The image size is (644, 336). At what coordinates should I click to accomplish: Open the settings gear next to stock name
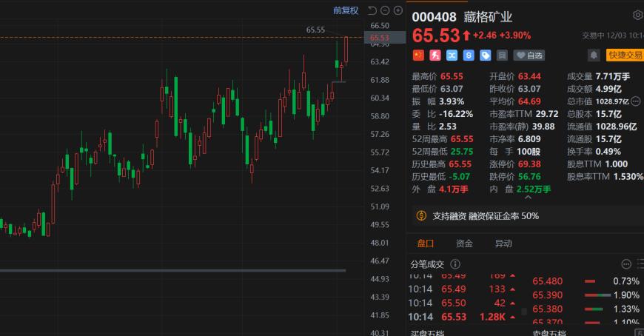click(638, 16)
